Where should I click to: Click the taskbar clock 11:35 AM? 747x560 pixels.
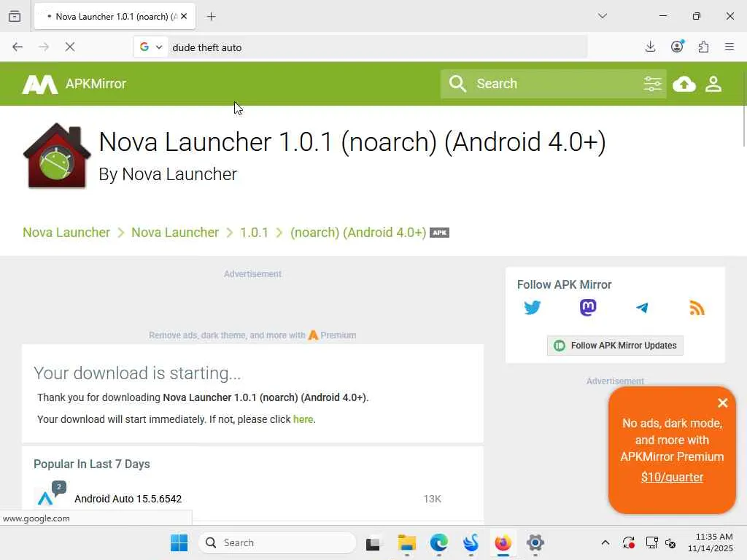pos(710,542)
